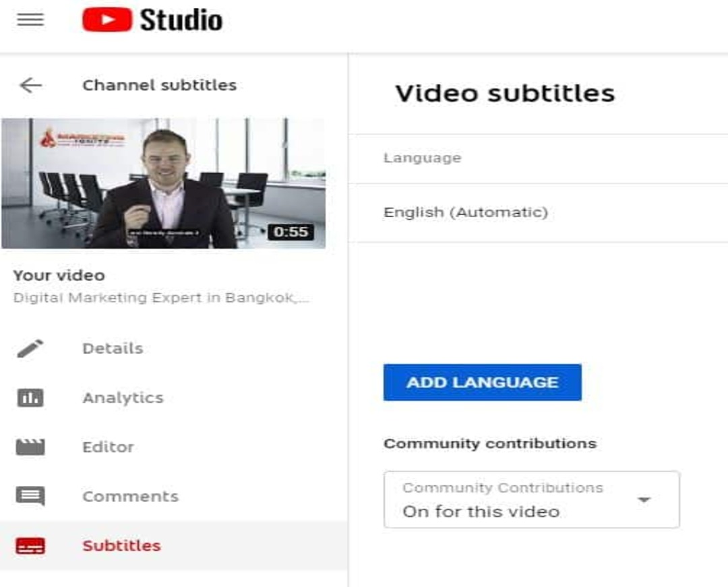
Task: Click the video thumbnail preview
Action: coord(163,183)
